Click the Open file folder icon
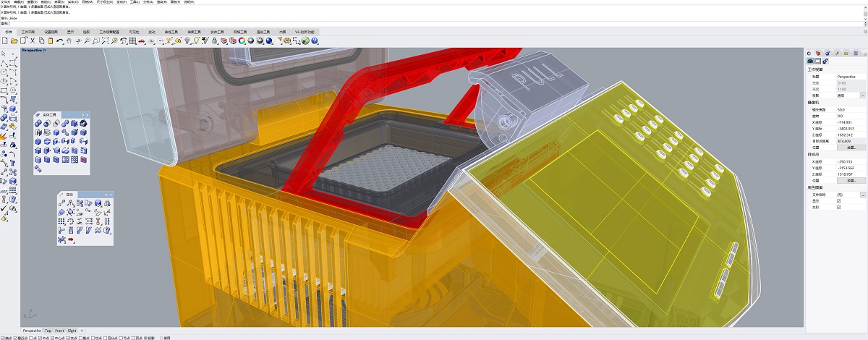Viewport: 868px width, 340px height. click(14, 41)
